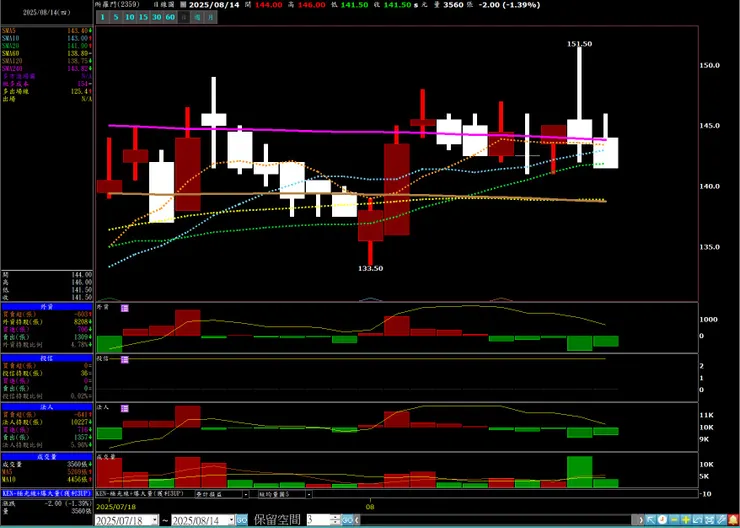The width and height of the screenshot is (740, 528).
Task: Switch to the 5-minute timeframe
Action: tap(116, 17)
